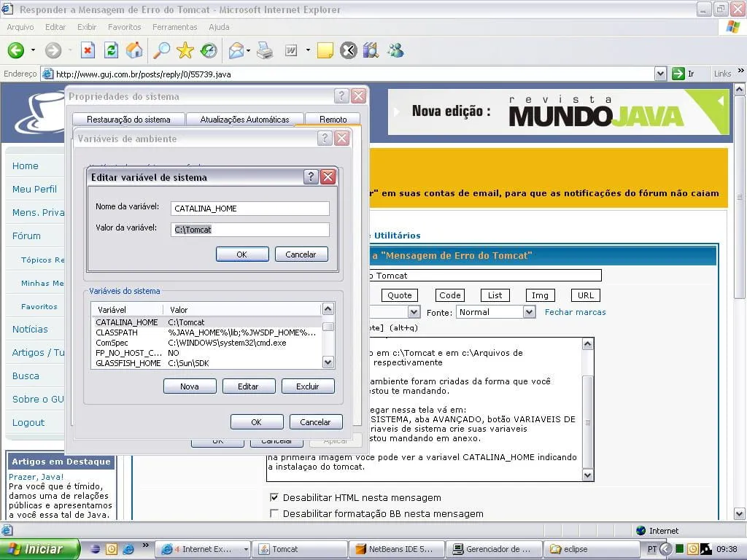Open the Ajuda menu
The image size is (747, 560).
pos(219,27)
